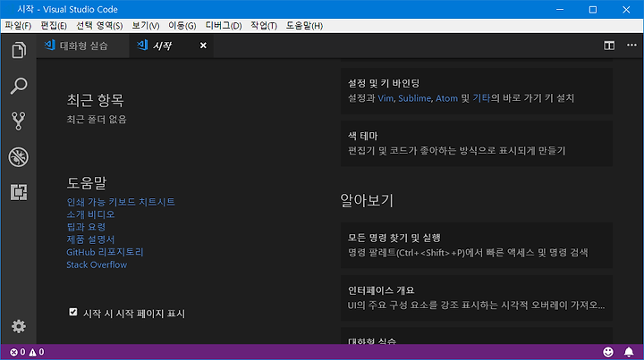Open the 도움말(H) menu

(x=304, y=26)
